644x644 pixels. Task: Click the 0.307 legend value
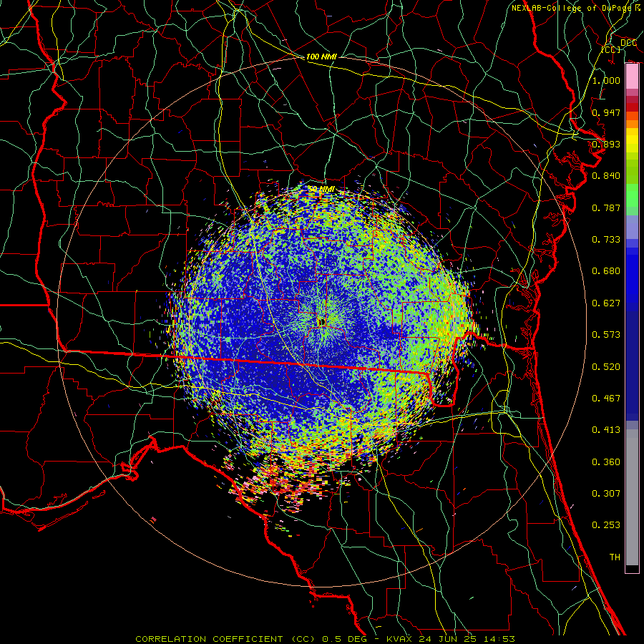[606, 494]
